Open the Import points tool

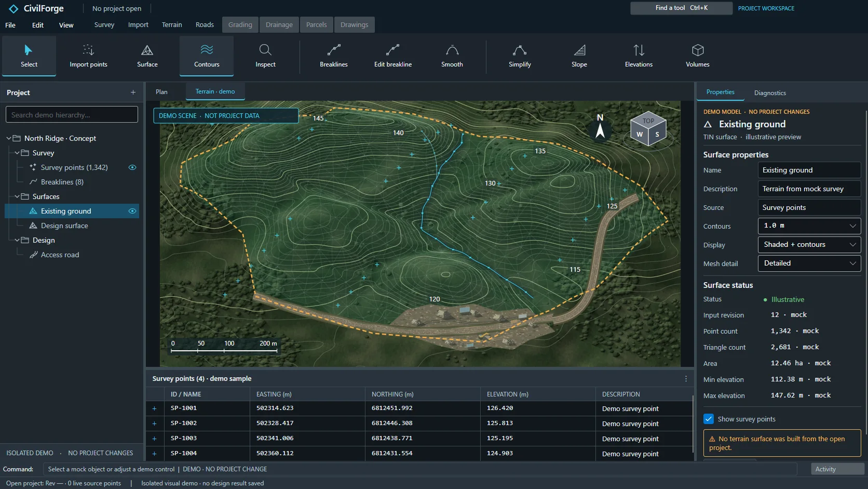[88, 56]
